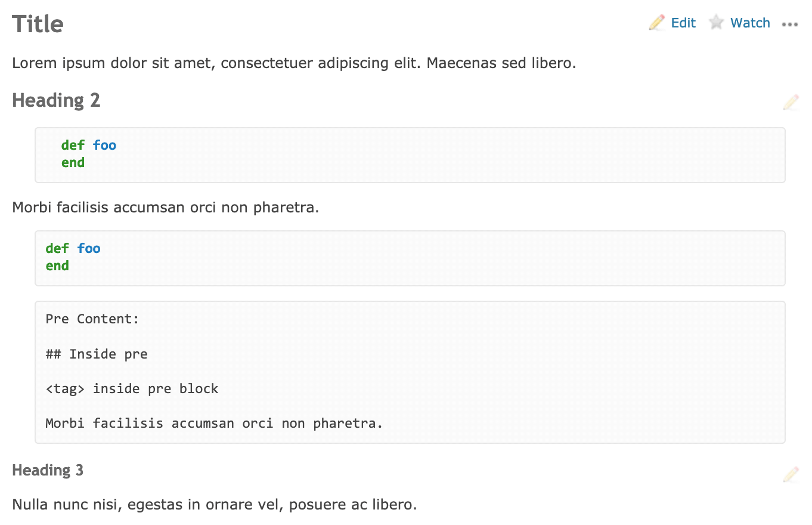Click the pencil icon beside Edit

pyautogui.click(x=657, y=23)
